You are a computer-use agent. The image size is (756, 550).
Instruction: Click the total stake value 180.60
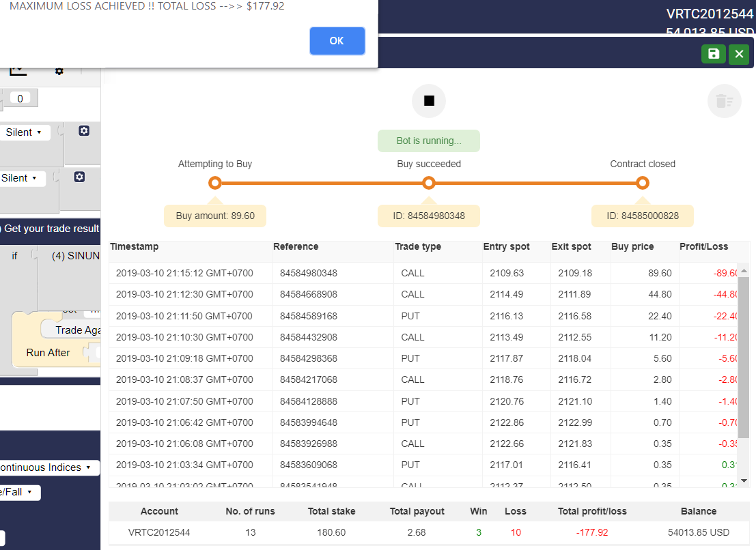coord(331,532)
